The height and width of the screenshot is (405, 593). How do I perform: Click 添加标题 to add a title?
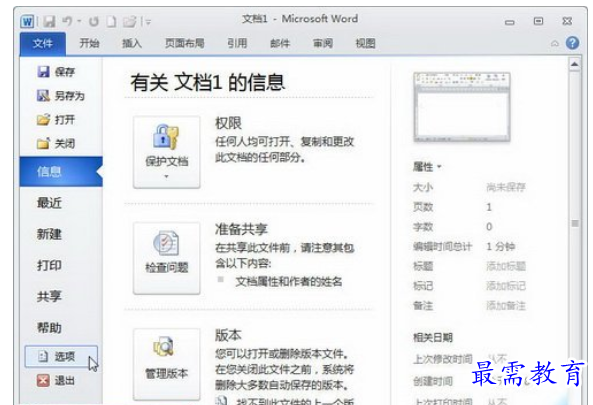click(506, 266)
